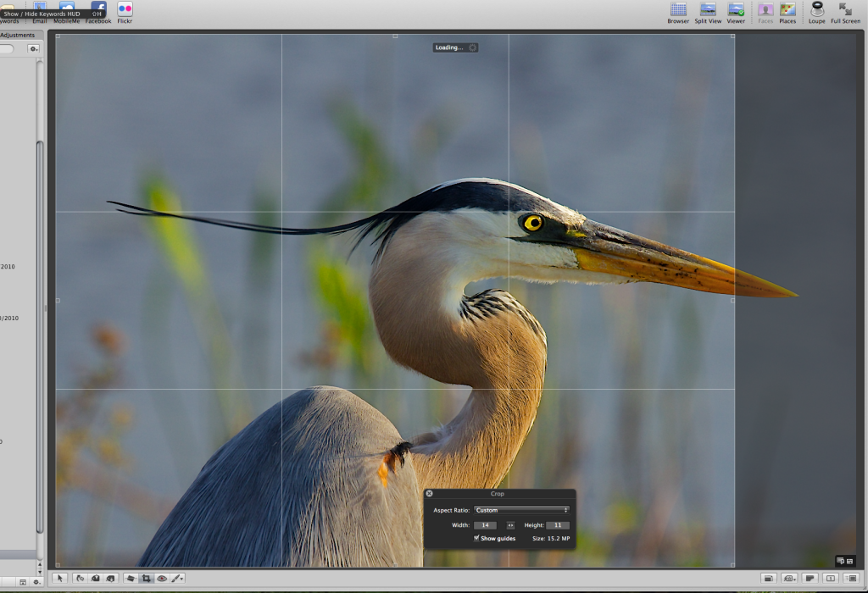This screenshot has width=868, height=593.
Task: Select the Crop tool in toolbar
Action: (x=146, y=579)
